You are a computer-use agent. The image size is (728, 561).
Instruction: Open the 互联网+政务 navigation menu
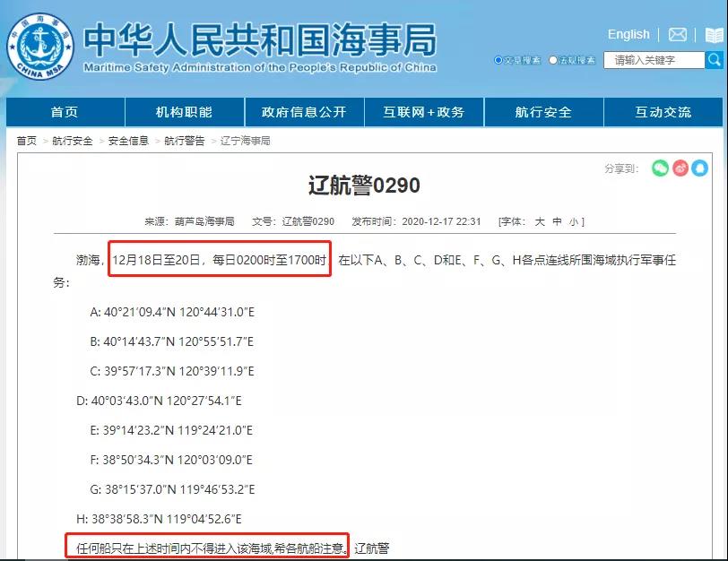coord(424,112)
